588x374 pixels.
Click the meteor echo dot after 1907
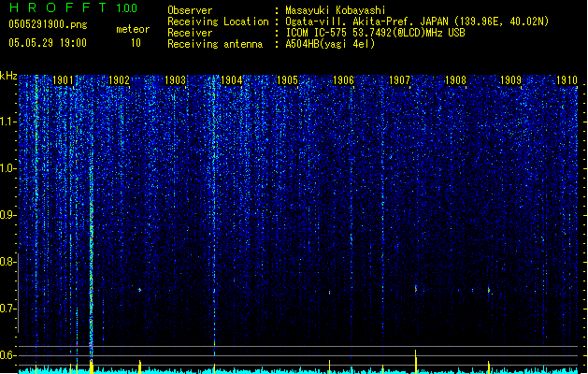[x=416, y=289]
